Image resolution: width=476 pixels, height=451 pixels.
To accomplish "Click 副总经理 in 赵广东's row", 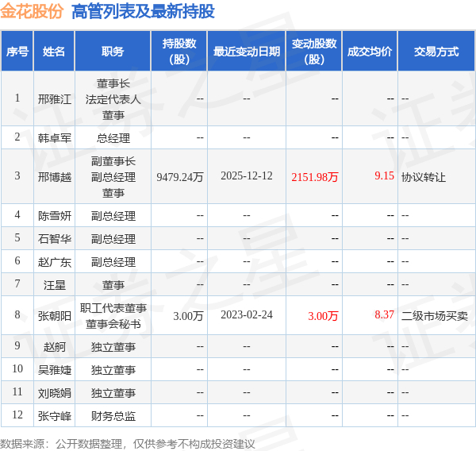I will pos(113,262).
